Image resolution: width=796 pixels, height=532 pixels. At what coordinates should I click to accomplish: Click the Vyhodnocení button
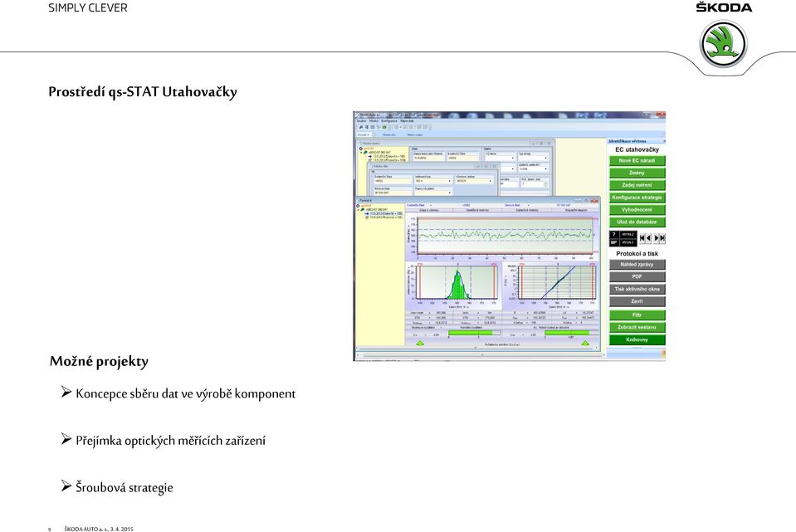pyautogui.click(x=637, y=209)
